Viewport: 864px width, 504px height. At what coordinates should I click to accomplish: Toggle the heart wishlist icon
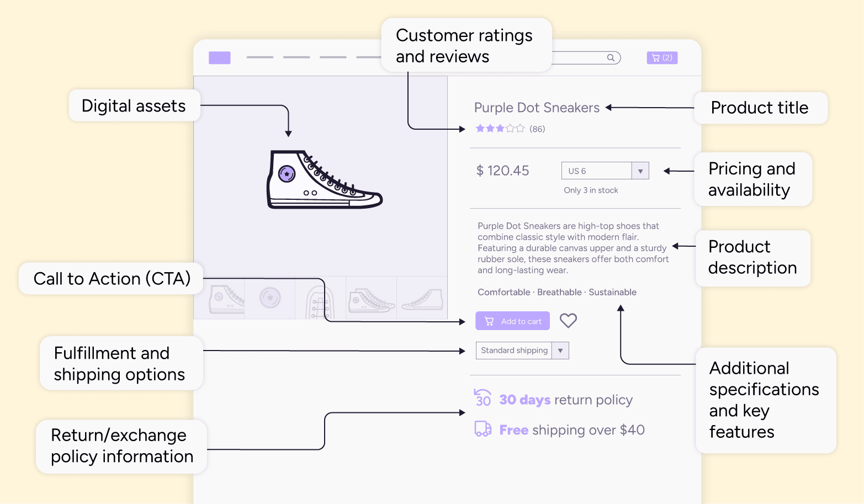568,321
